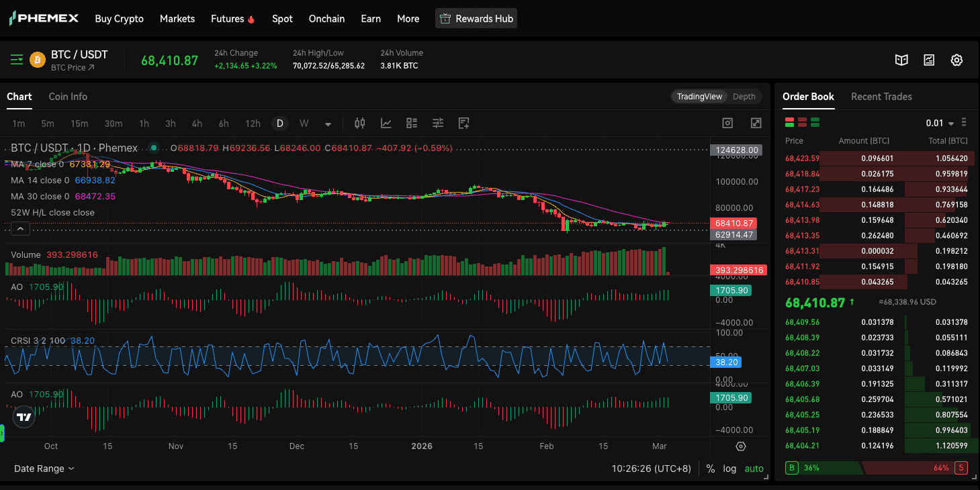Viewport: 980px width, 490px height.
Task: Toggle percent scale on chart axis
Action: pos(710,469)
